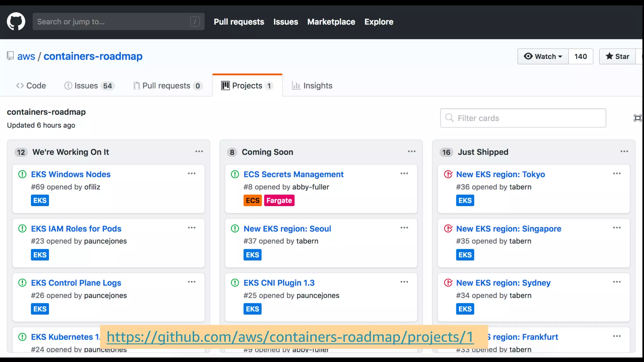Viewport: 644px width, 362px height.
Task: Open card menu for New EKS region: Singapore
Action: 617,228
